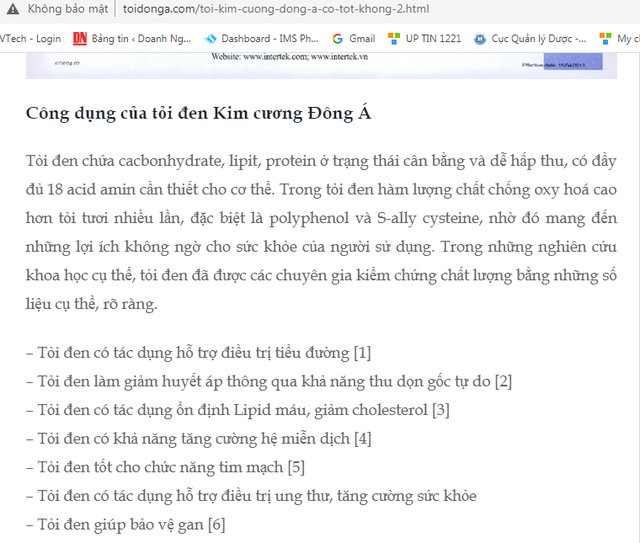Click line 'tăng cường hệ miễn dịch [4]'

point(274,438)
